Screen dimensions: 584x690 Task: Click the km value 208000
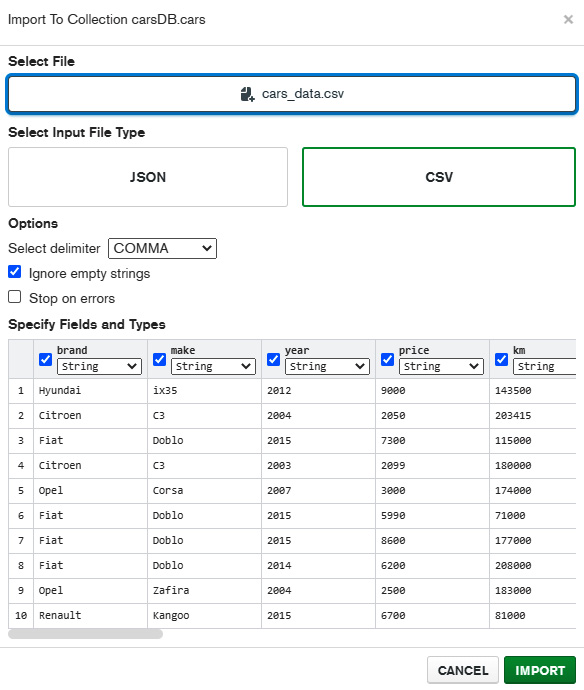(513, 565)
